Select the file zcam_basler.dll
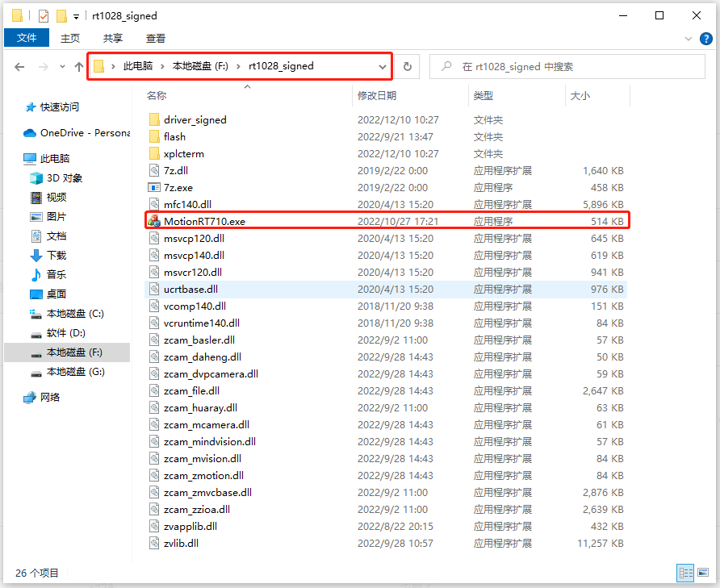 [x=199, y=340]
